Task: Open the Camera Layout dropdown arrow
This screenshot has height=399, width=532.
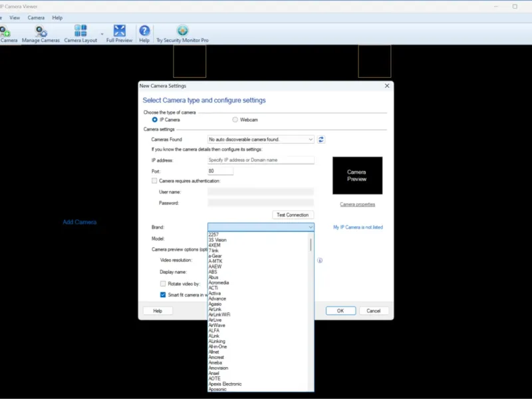Action: coord(102,34)
